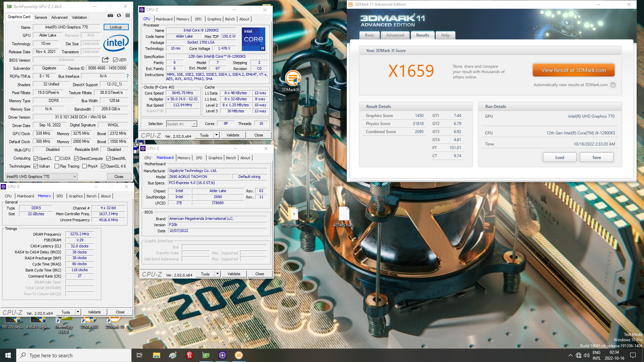Click Validate in CPU-Z Memory window
644x362 pixels.
[94, 312]
